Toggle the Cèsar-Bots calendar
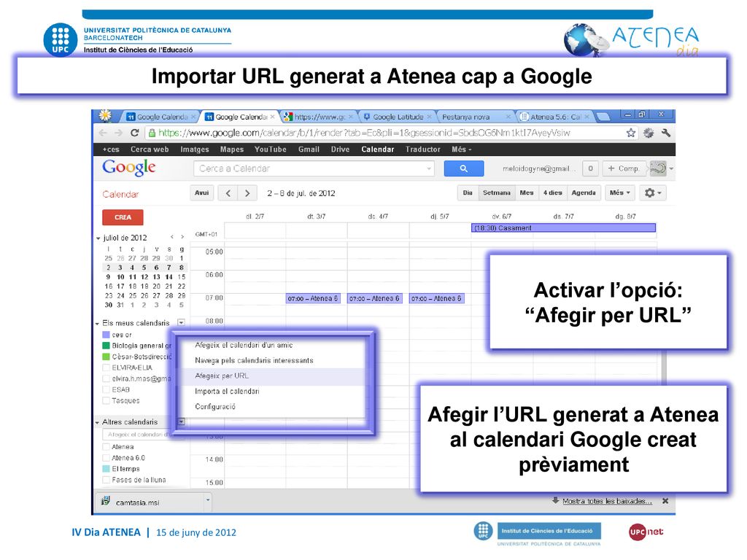Image resolution: width=747 pixels, height=560 pixels. point(107,357)
